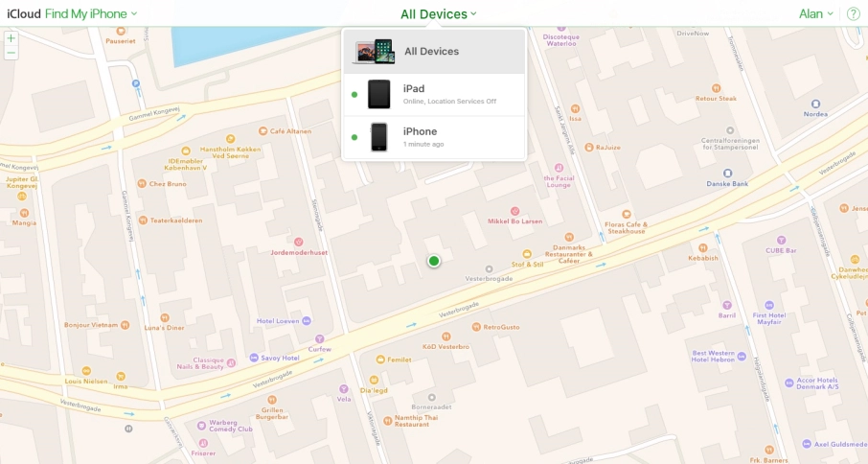Click the IDEmøbler København V marker
This screenshot has width=868, height=464.
(x=186, y=151)
